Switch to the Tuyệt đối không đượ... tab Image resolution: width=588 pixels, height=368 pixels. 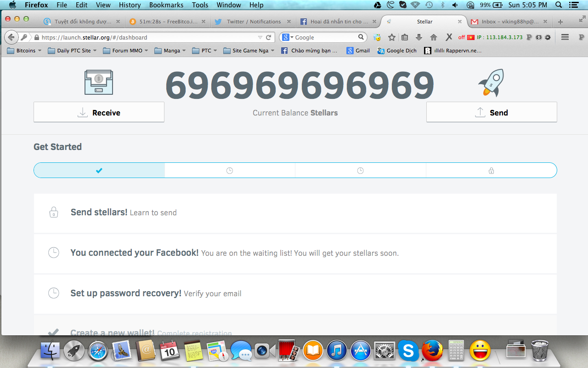coord(82,22)
